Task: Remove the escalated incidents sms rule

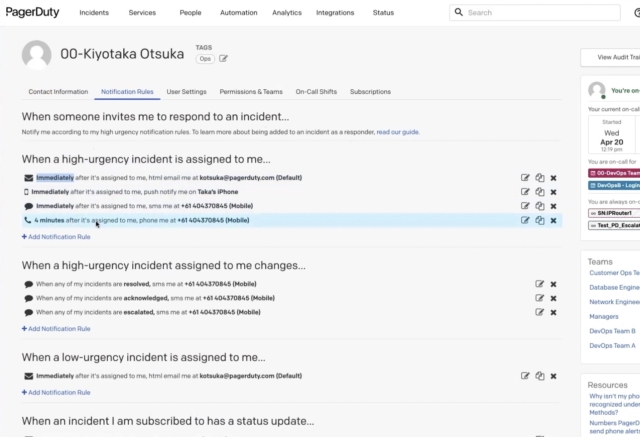Action: pos(553,312)
